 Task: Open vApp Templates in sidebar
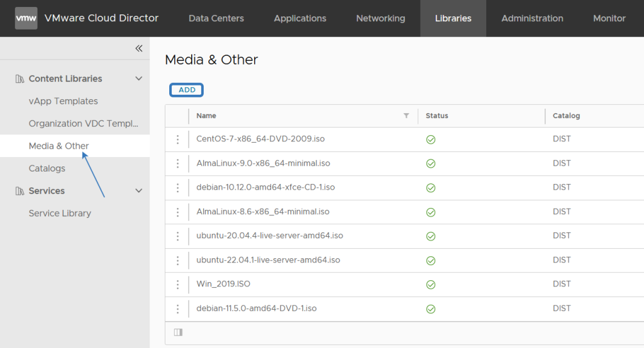[x=64, y=101]
